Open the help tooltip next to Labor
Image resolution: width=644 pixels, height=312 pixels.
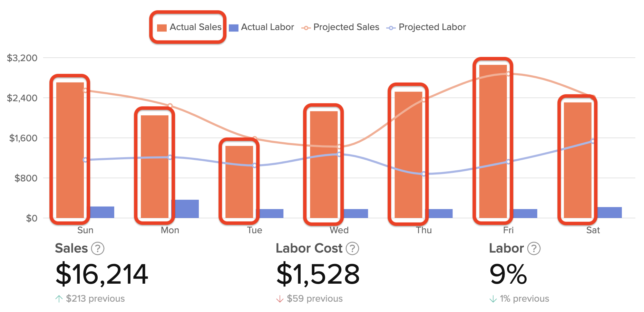point(534,248)
